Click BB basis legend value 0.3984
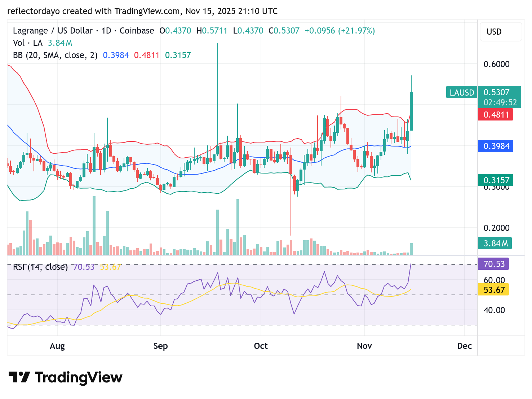The height and width of the screenshot is (399, 532). 116,55
